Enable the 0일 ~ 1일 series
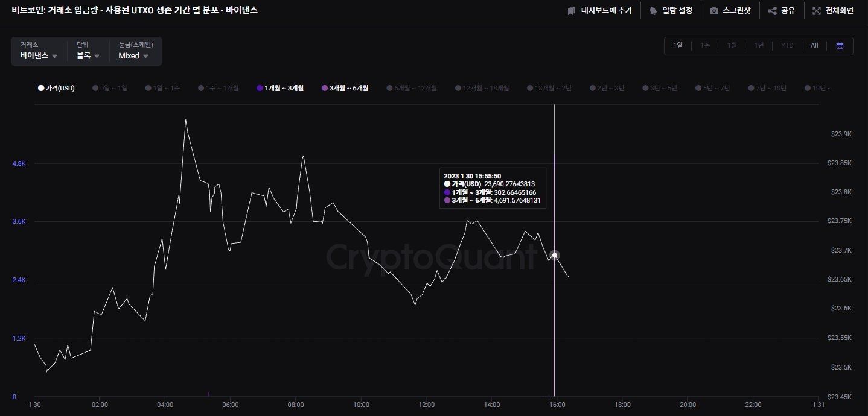This screenshot has width=868, height=416. click(x=109, y=87)
